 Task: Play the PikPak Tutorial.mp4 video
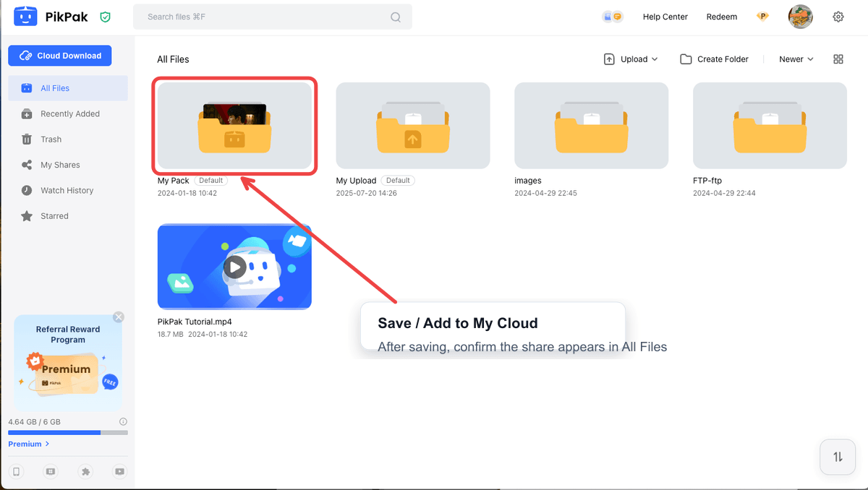pyautogui.click(x=234, y=267)
